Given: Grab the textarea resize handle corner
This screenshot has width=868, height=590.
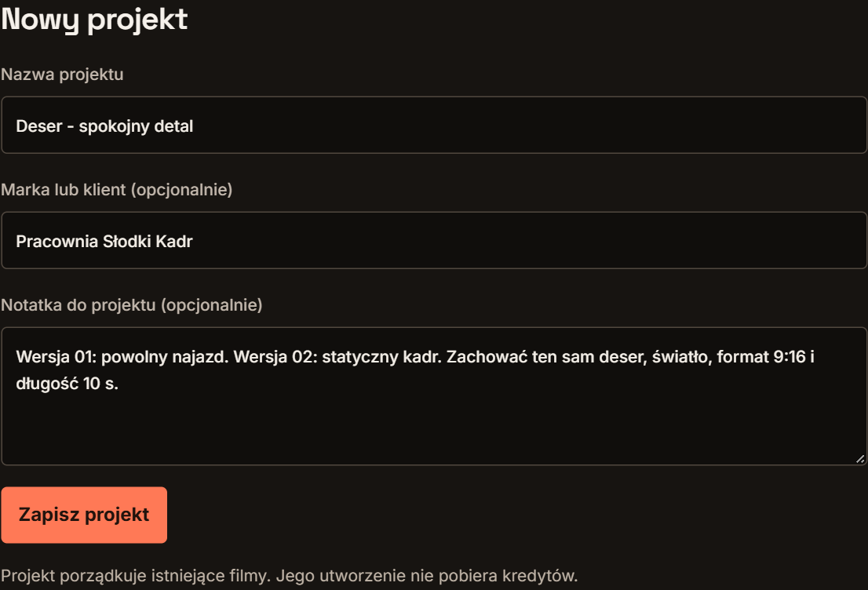Looking at the screenshot, I should pyautogui.click(x=859, y=459).
